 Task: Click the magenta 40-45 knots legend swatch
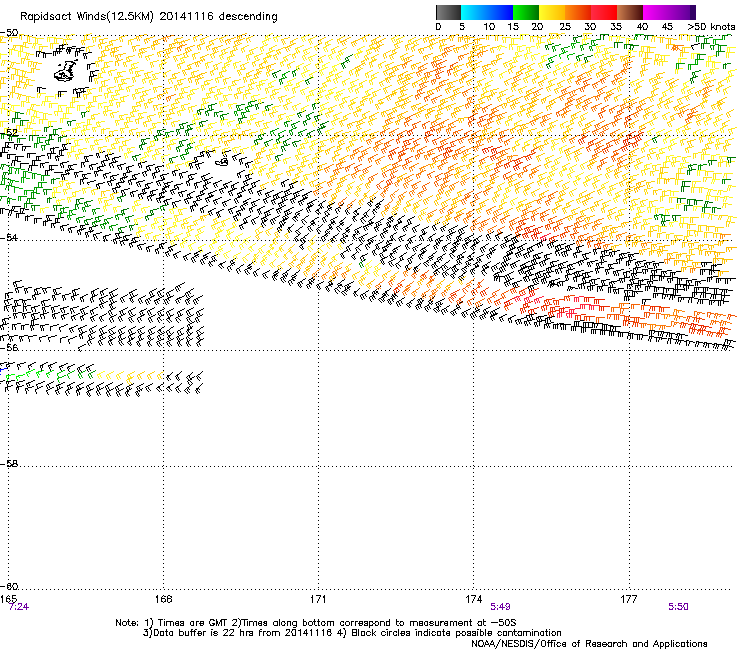(656, 12)
